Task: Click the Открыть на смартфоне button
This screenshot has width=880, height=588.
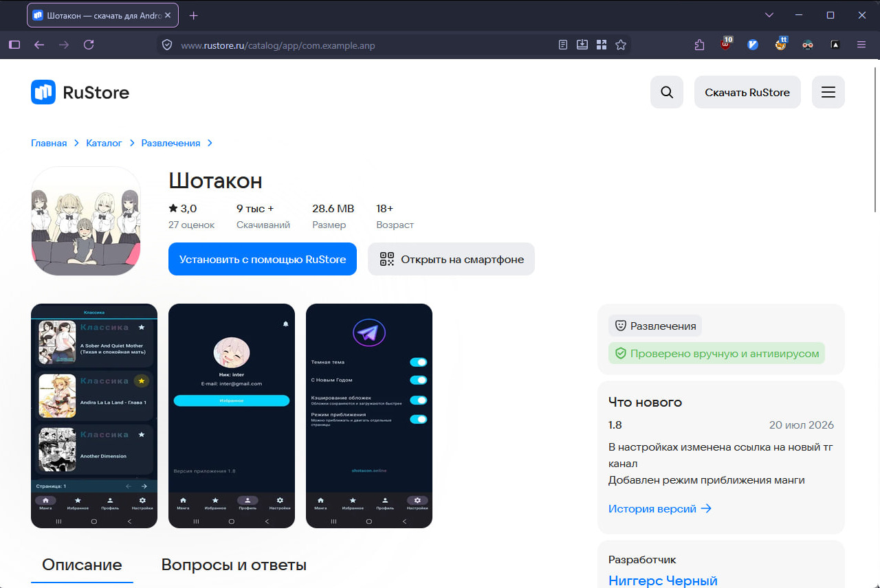Action: click(x=451, y=259)
